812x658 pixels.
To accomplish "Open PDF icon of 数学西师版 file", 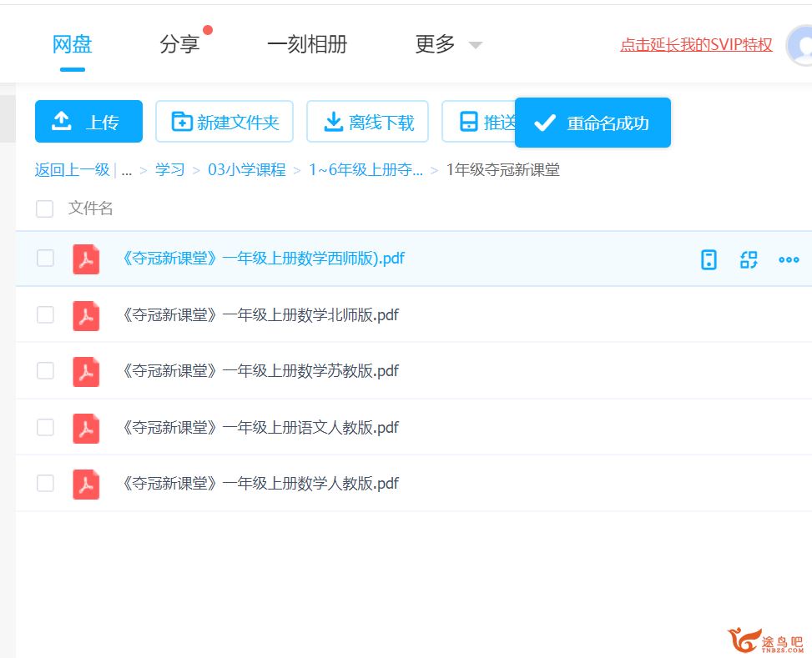I will coord(86,259).
